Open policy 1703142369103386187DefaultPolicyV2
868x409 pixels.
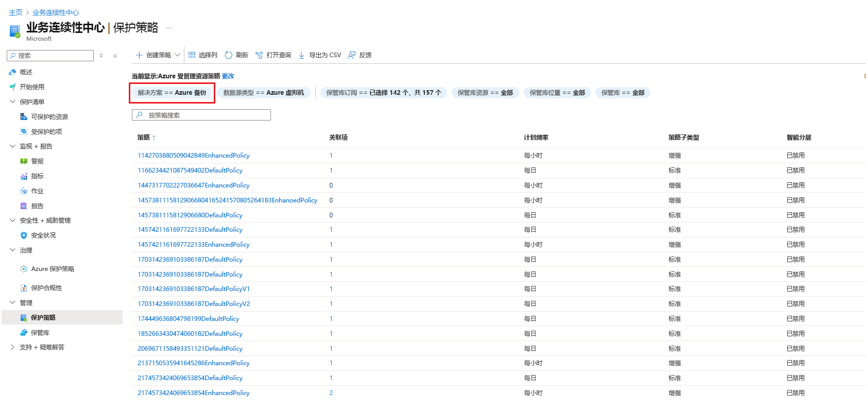coord(194,304)
